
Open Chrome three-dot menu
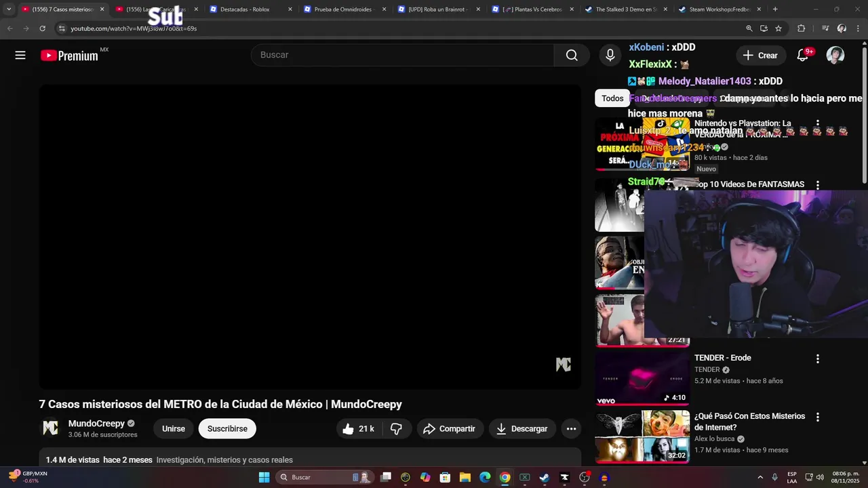tap(858, 28)
